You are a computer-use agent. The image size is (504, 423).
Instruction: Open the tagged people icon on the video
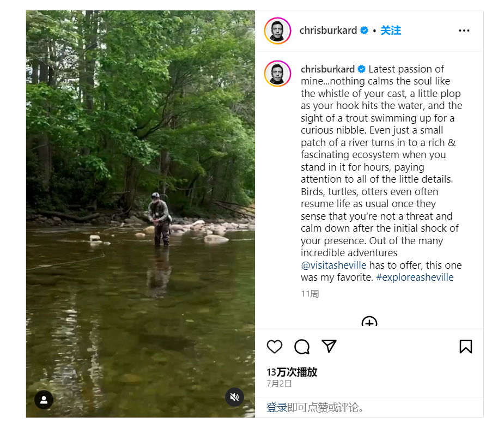click(44, 400)
